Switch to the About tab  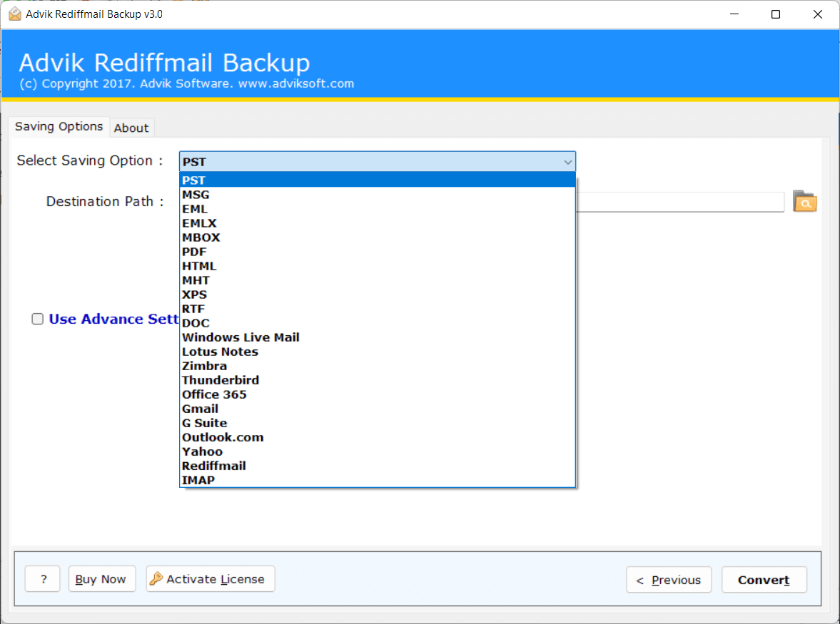tap(131, 128)
